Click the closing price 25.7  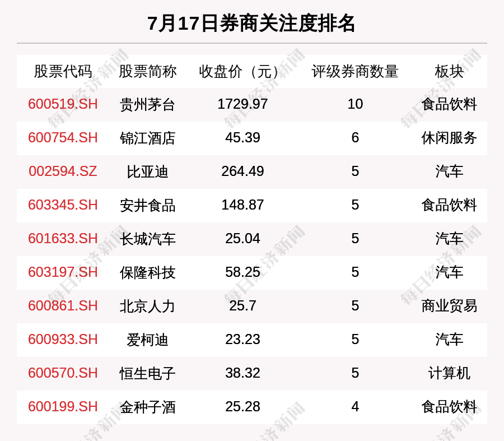[242, 305]
